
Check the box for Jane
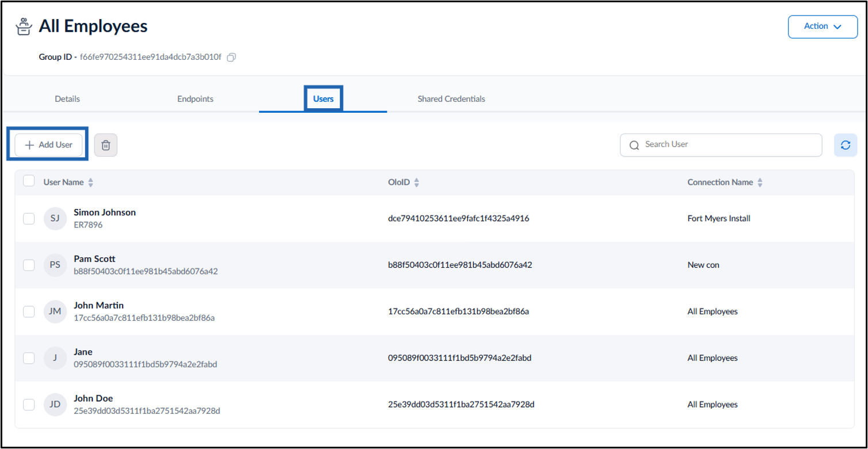pyautogui.click(x=29, y=358)
